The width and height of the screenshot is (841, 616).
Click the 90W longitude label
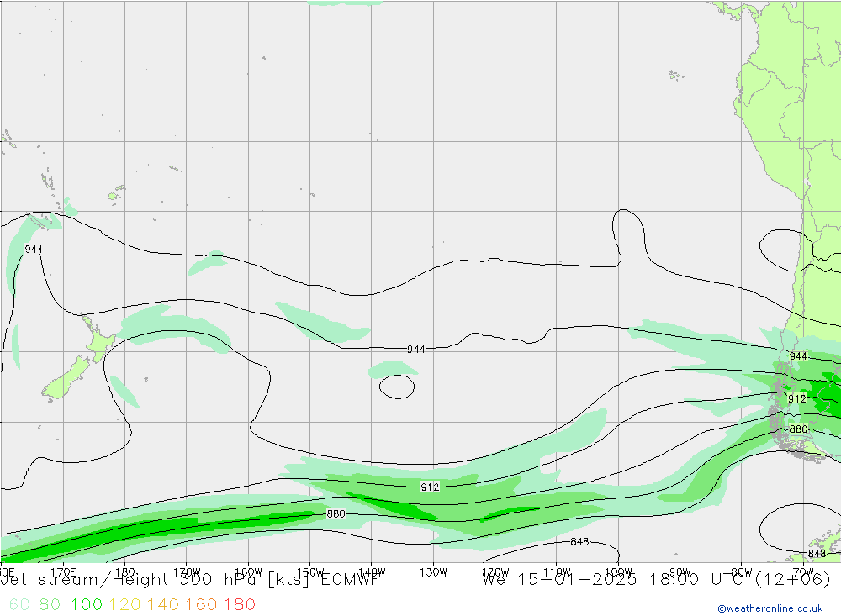[x=680, y=572]
